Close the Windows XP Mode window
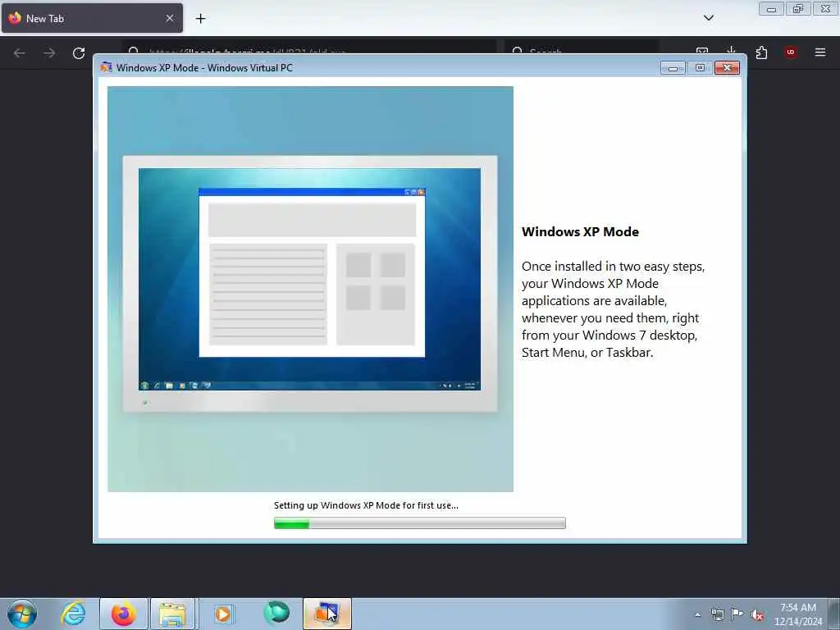This screenshot has width=840, height=630. [x=727, y=68]
